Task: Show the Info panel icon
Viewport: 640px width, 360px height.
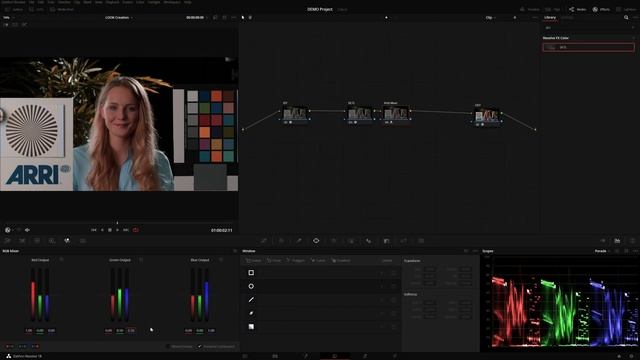Action: click(632, 241)
